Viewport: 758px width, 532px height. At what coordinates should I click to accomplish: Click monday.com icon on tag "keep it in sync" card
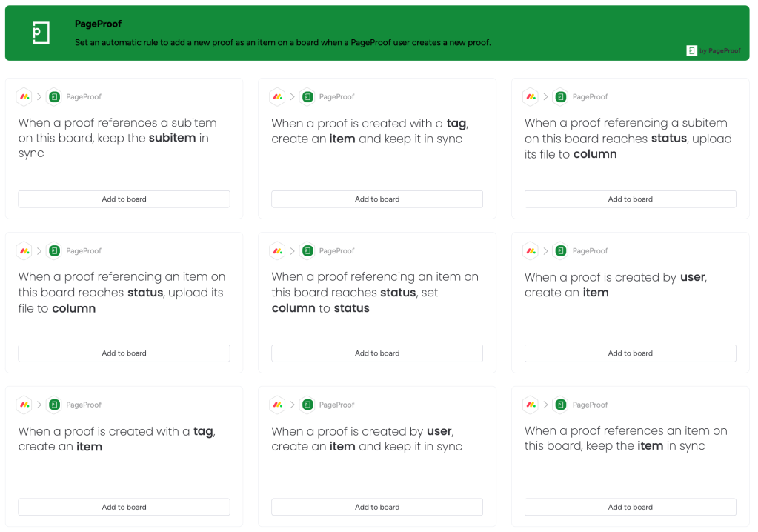[x=278, y=96]
